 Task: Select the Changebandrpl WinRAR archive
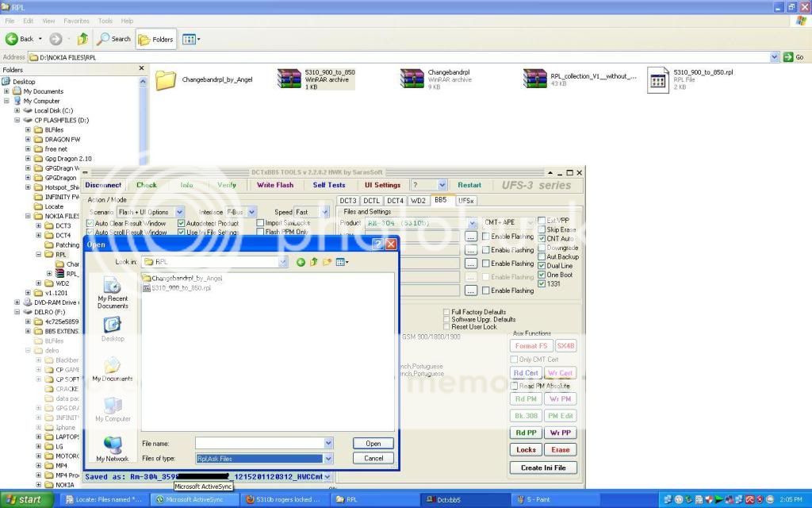point(436,79)
